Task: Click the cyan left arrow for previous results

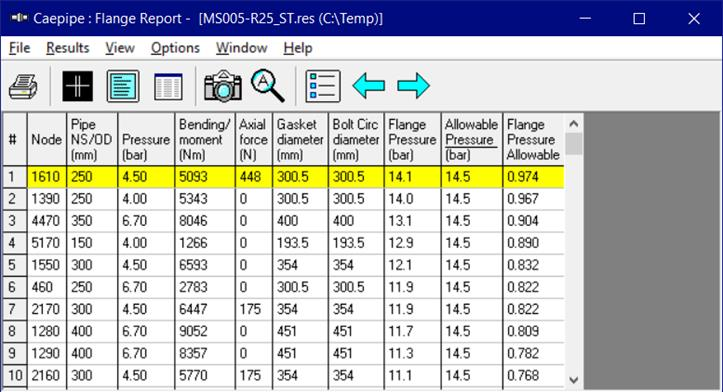Action: tap(368, 86)
